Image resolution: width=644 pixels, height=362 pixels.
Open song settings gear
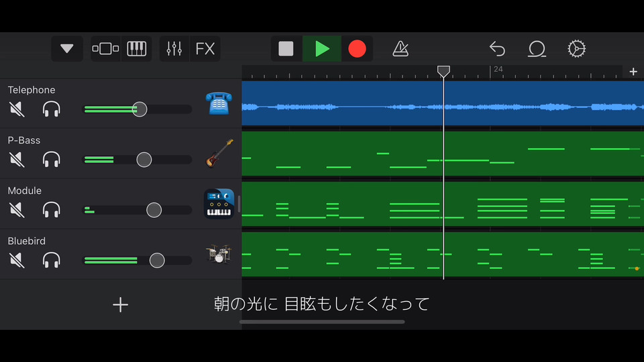click(577, 49)
